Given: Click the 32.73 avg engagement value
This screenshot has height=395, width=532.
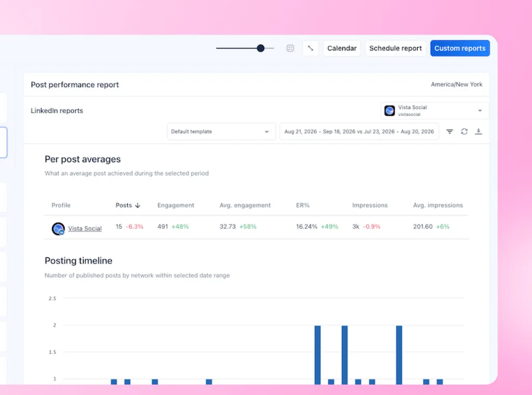Looking at the screenshot, I should pyautogui.click(x=228, y=226).
